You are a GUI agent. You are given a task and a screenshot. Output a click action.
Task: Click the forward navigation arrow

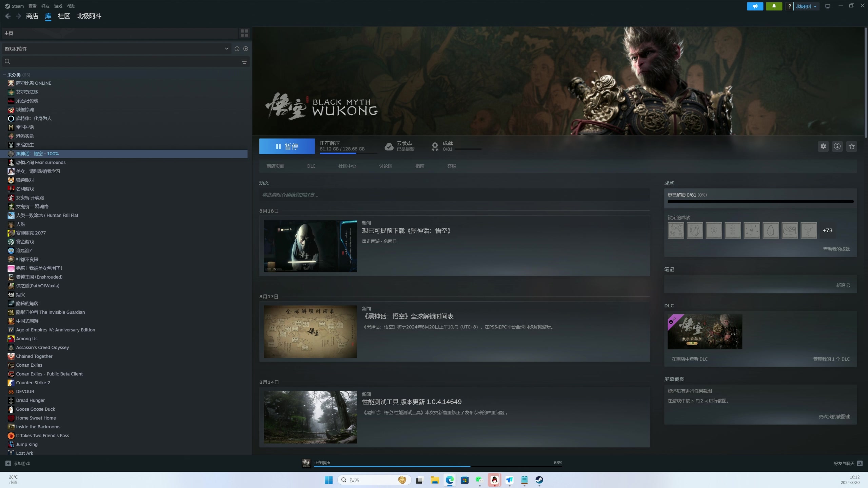pos(19,16)
